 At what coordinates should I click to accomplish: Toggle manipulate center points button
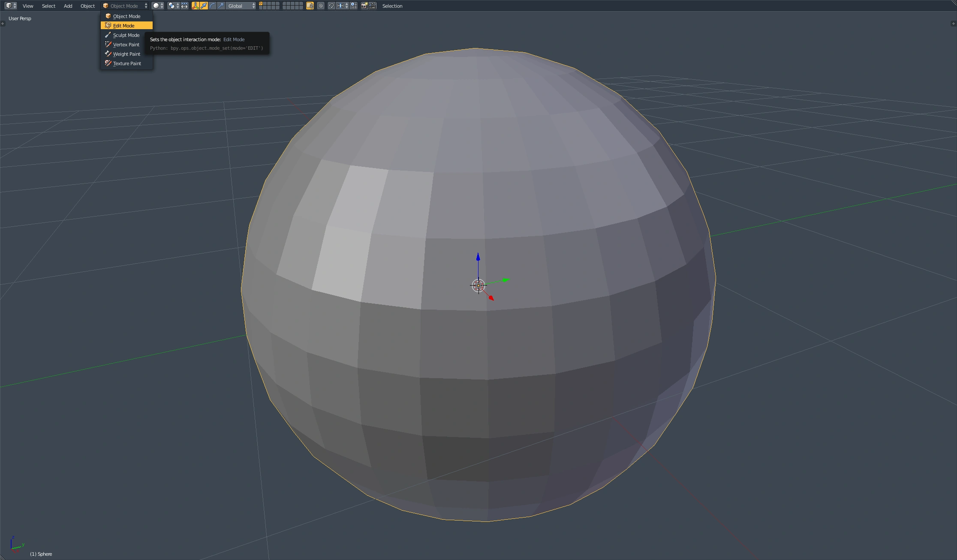184,6
